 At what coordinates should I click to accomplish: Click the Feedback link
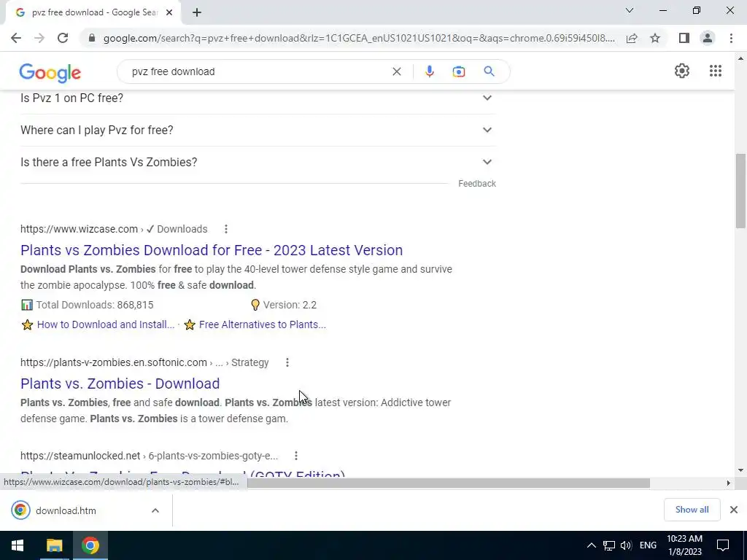coord(477,183)
